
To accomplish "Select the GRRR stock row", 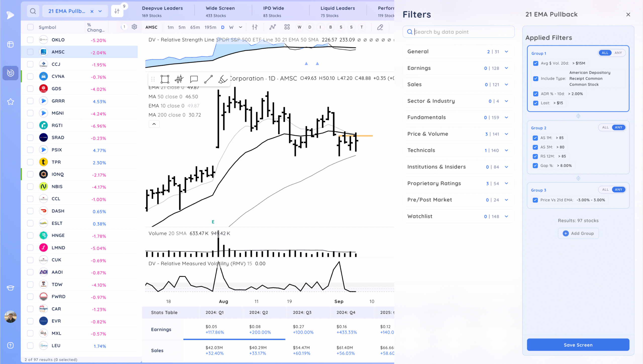I will (79, 101).
